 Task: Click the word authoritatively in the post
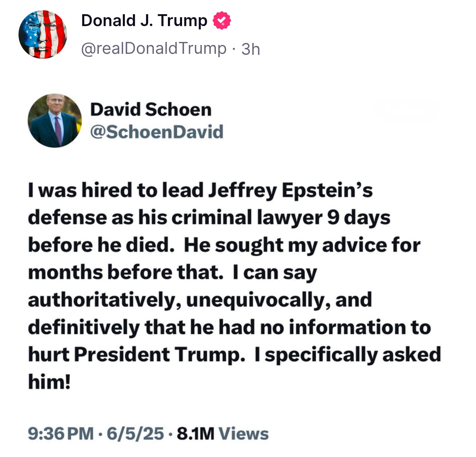point(104,300)
